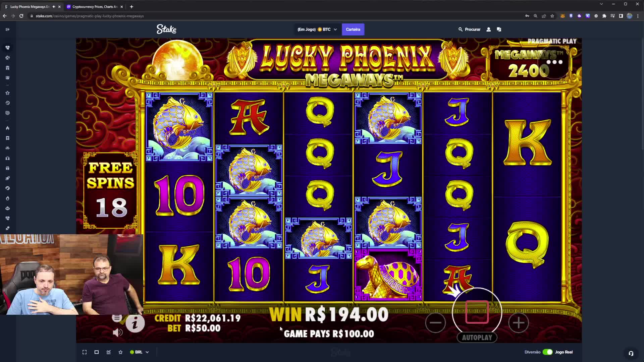Switch to theatre mode view

tap(97, 352)
